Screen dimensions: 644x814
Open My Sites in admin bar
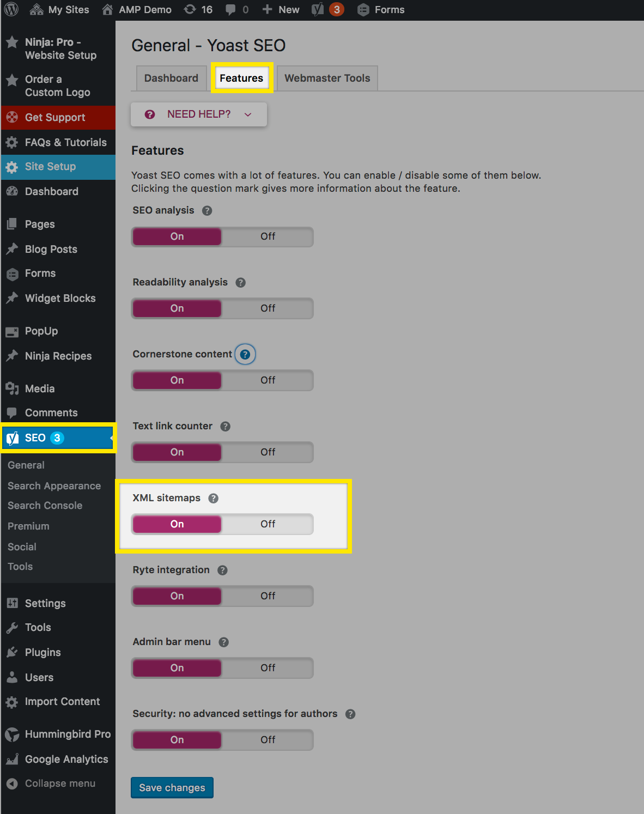59,10
